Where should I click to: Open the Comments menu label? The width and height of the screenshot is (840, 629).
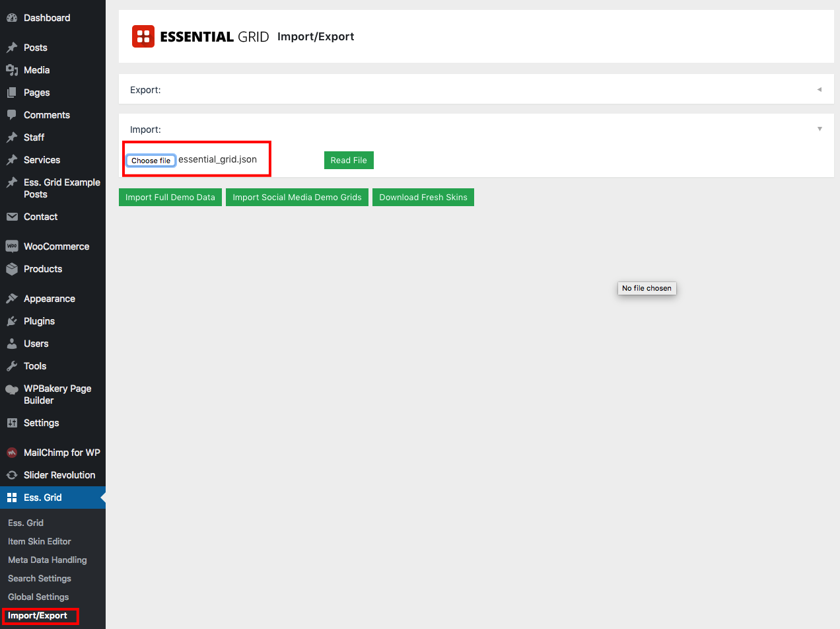click(47, 115)
